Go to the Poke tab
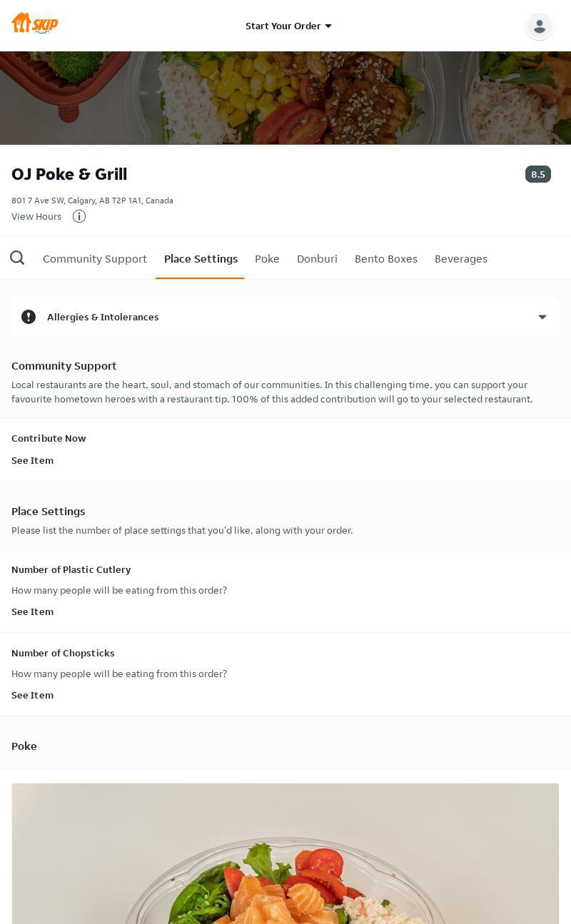Image resolution: width=571 pixels, height=924 pixels. (x=267, y=258)
